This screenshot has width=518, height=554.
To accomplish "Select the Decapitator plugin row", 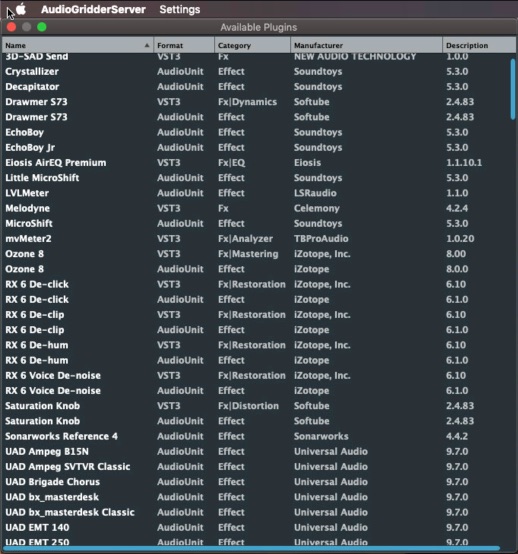I will tap(256, 87).
